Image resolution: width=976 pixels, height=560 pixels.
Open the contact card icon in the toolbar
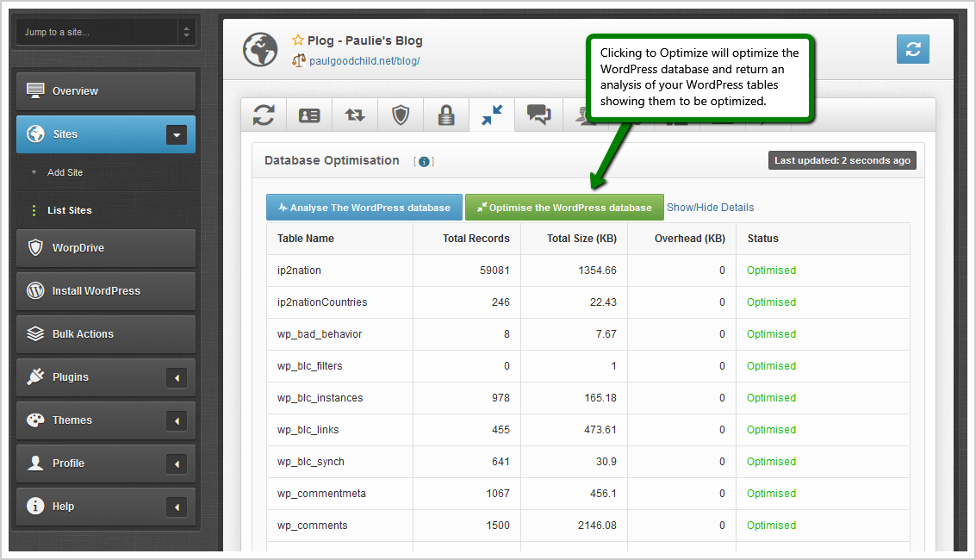308,114
